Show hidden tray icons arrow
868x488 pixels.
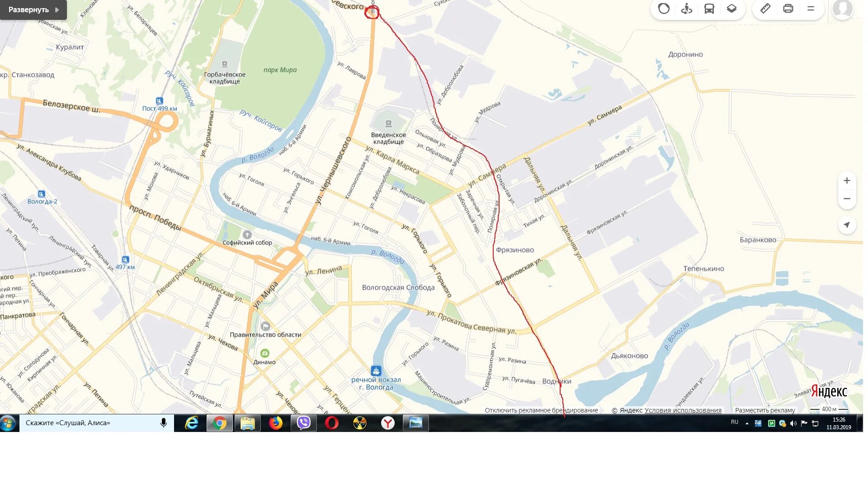point(747,423)
